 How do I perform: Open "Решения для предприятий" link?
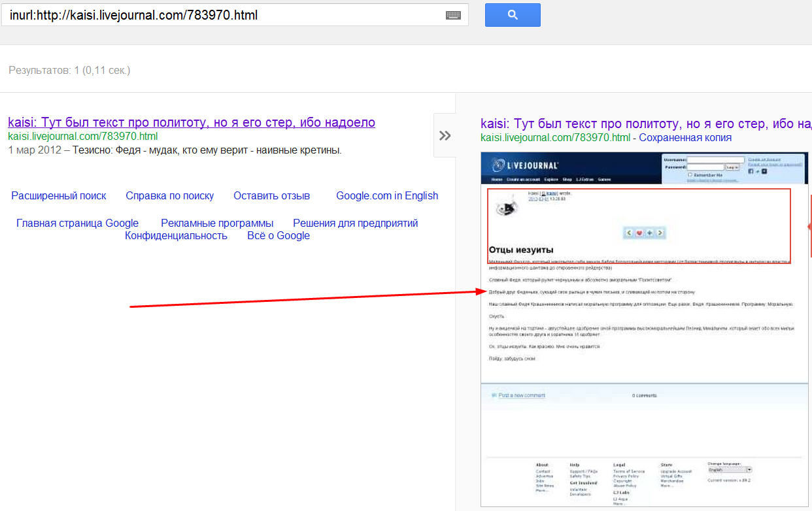click(x=356, y=223)
